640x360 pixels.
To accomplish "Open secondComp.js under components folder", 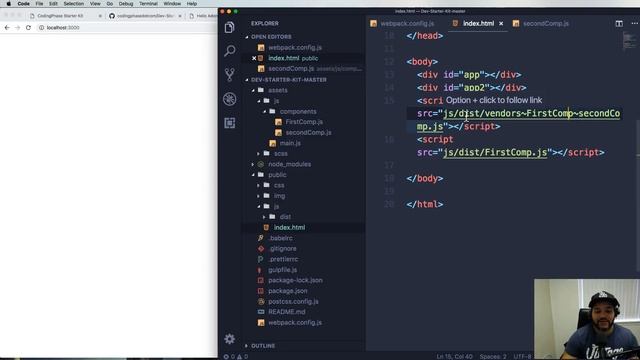I will 308,132.
